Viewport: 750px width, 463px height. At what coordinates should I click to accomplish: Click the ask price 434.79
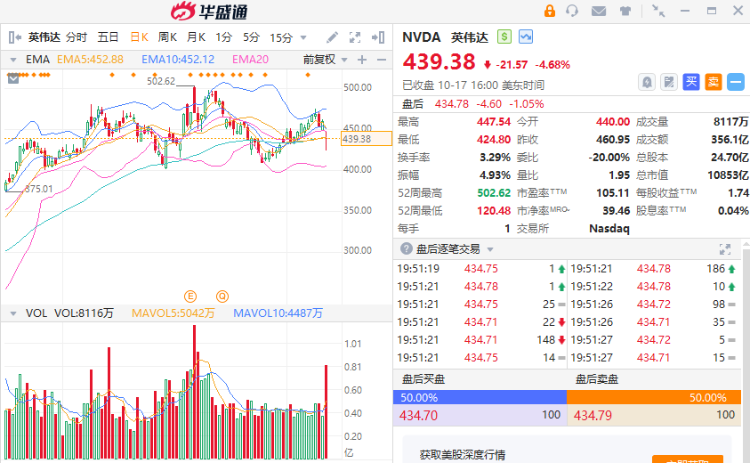tap(593, 415)
